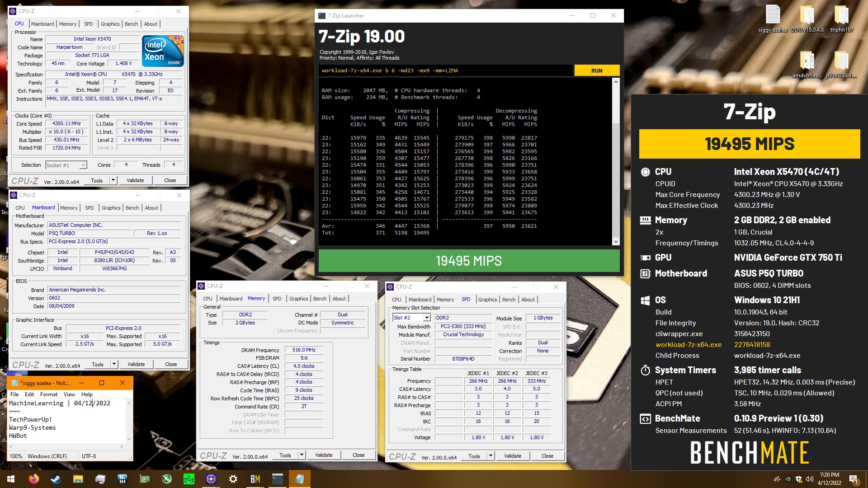This screenshot has width=868, height=488.
Task: Click the Notepad horizontal scrollbar
Action: tap(66, 446)
